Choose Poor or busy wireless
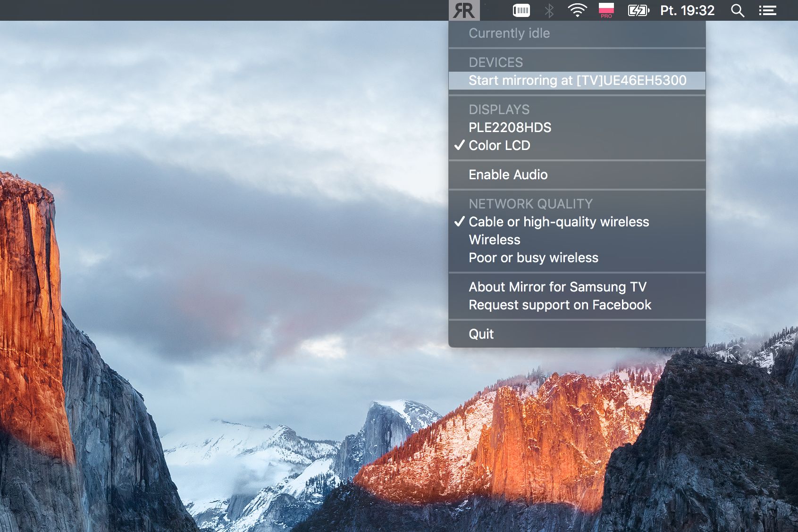The height and width of the screenshot is (532, 798). (577, 258)
